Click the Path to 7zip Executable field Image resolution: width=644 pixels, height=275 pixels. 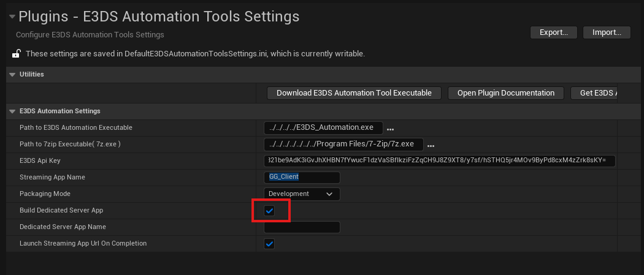pos(343,145)
